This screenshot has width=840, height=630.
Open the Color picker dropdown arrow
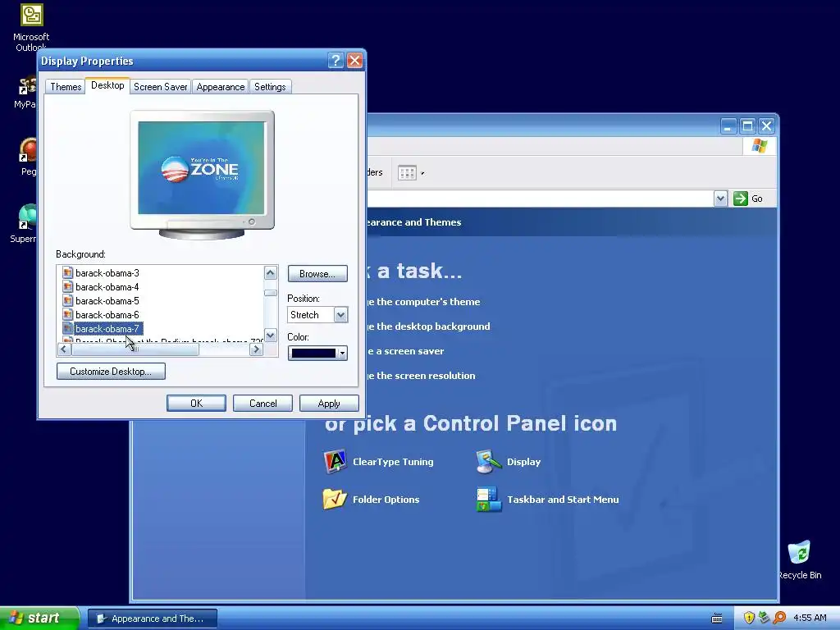342,353
